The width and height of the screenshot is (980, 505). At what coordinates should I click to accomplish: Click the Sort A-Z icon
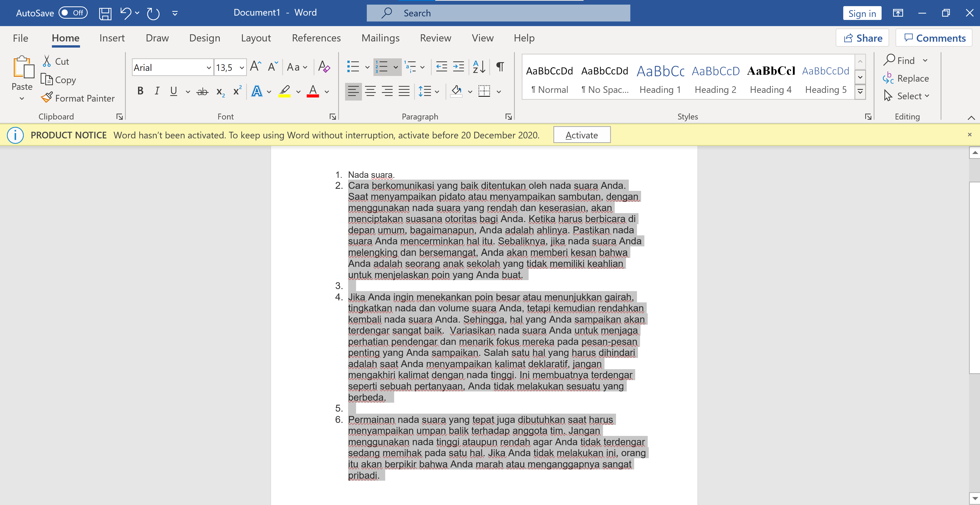[479, 67]
